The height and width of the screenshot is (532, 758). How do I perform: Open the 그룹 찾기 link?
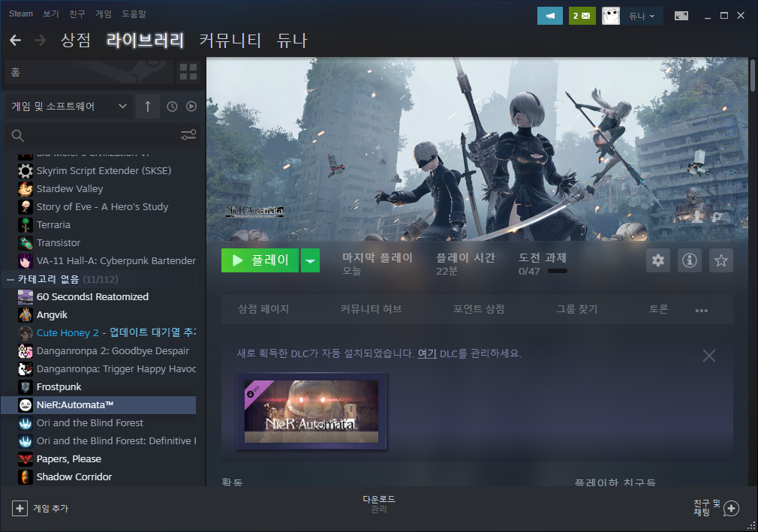point(576,308)
